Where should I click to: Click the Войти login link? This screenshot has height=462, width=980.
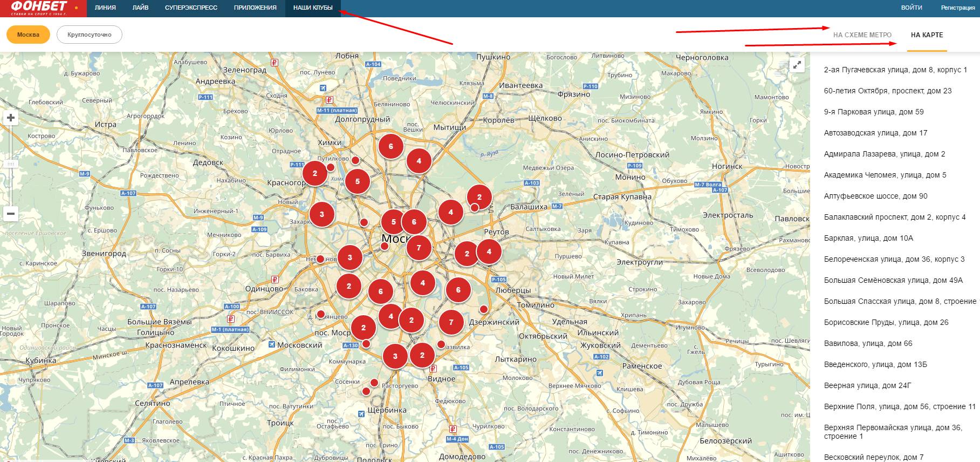pyautogui.click(x=912, y=8)
